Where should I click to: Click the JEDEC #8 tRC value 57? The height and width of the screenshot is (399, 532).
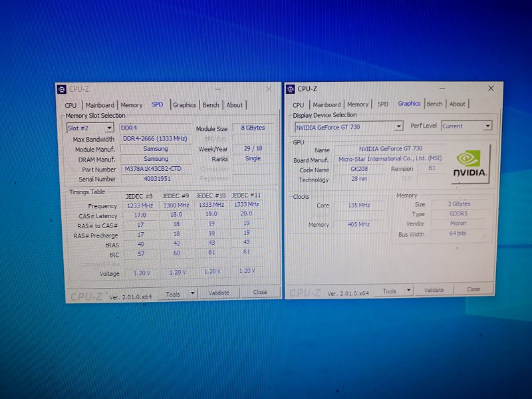pos(141,254)
